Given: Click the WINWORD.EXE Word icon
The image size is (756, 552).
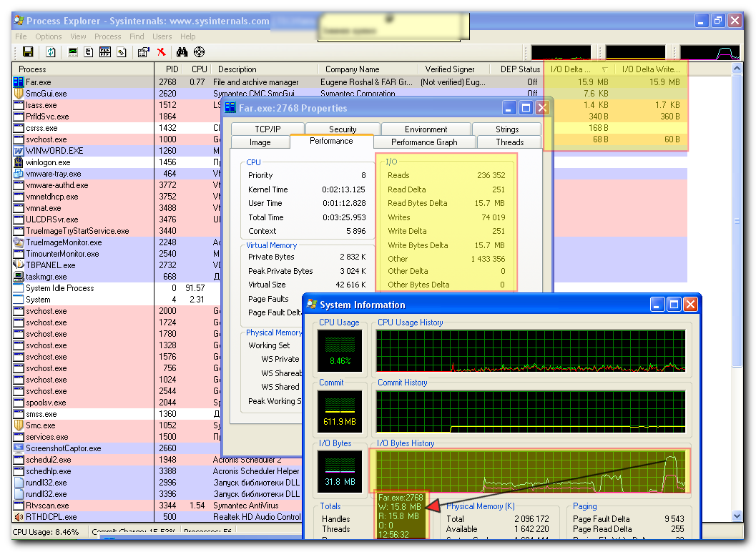Looking at the screenshot, I should (x=19, y=151).
